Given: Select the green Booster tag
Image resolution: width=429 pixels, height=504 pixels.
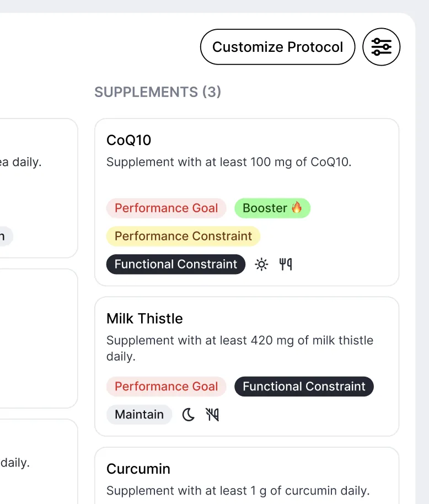Looking at the screenshot, I should (x=272, y=208).
